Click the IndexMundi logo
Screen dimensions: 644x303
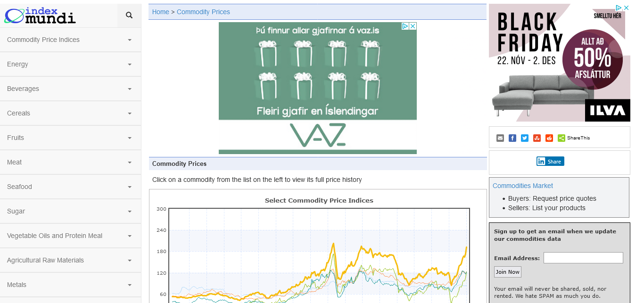point(40,16)
